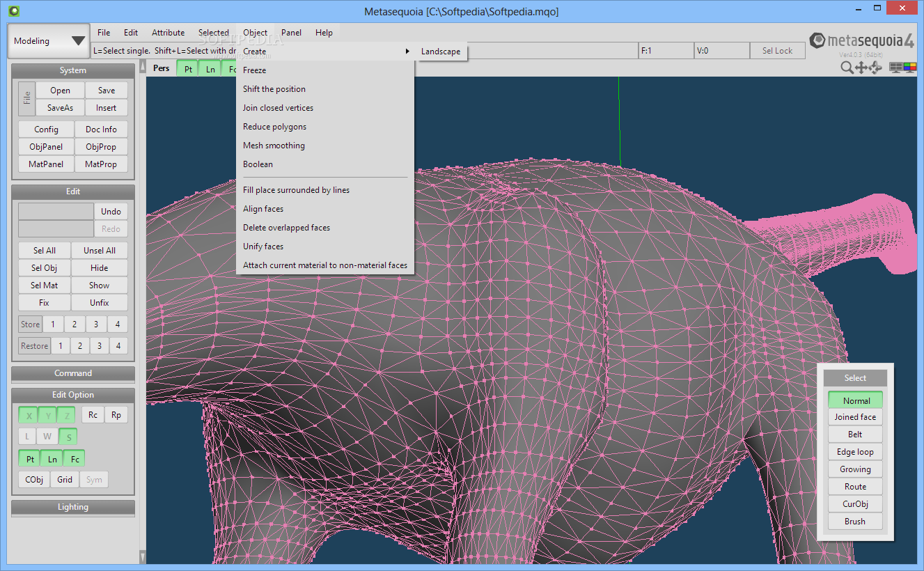The image size is (924, 571).
Task: Click the Undo button
Action: [x=111, y=212]
